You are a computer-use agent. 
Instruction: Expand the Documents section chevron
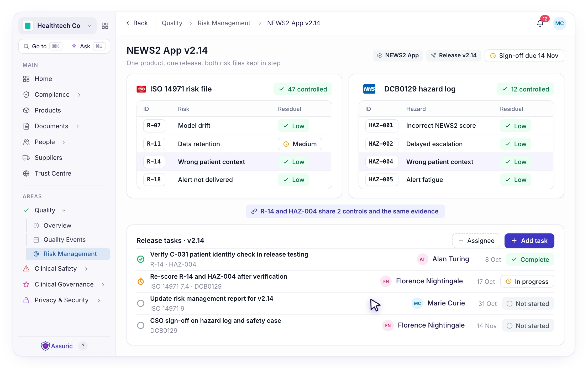click(77, 126)
